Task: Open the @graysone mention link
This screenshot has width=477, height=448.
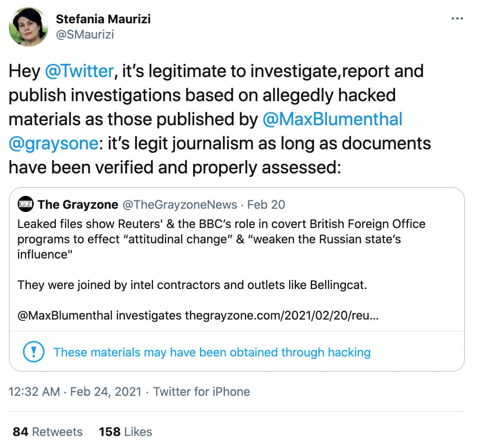Action: [x=53, y=143]
